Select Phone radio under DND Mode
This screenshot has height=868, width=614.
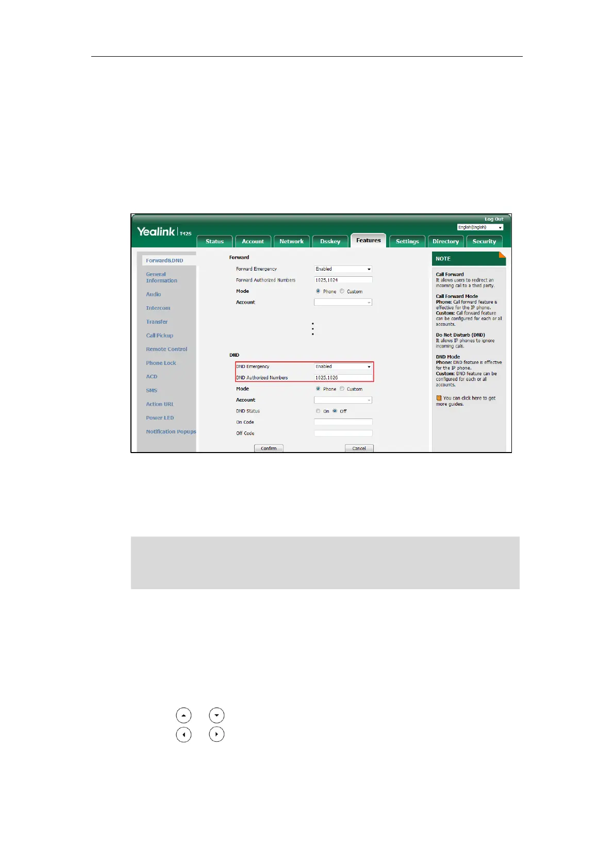[318, 389]
